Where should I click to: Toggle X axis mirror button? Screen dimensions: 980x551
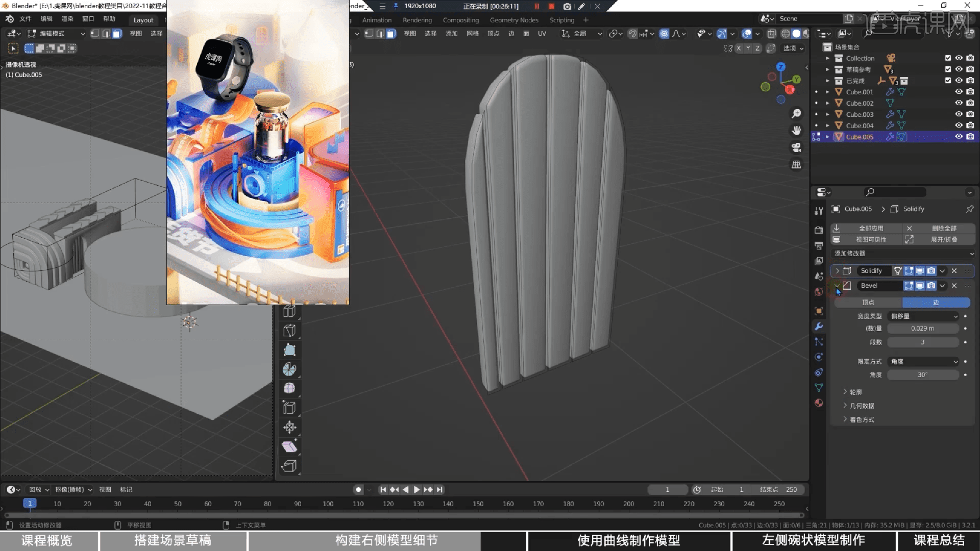coord(739,48)
